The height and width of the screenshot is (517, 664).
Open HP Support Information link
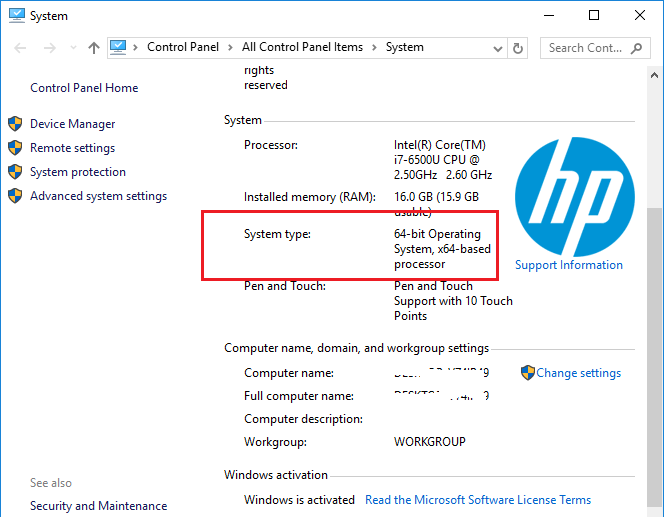[569, 265]
